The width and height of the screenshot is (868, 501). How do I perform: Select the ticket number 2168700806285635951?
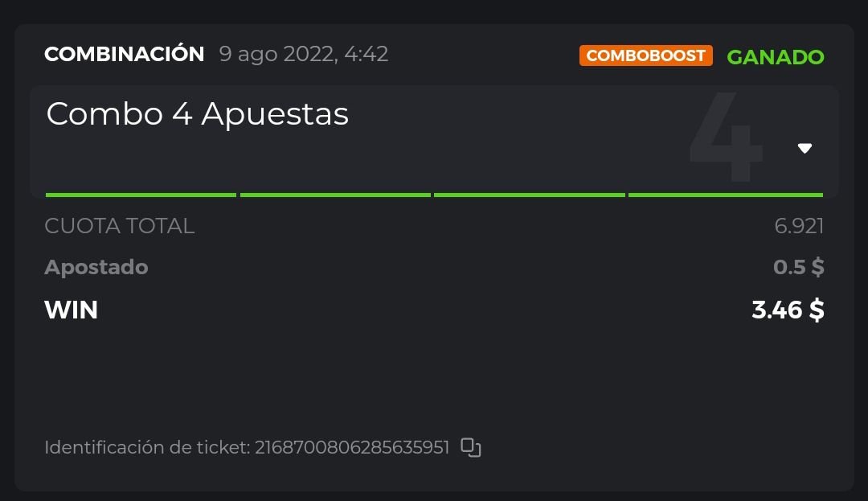352,448
